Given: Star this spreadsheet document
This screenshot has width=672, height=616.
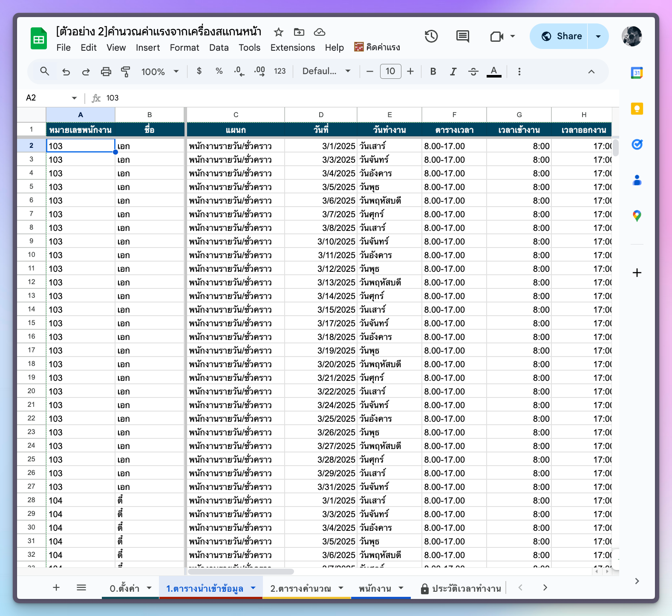Looking at the screenshot, I should pyautogui.click(x=279, y=32).
